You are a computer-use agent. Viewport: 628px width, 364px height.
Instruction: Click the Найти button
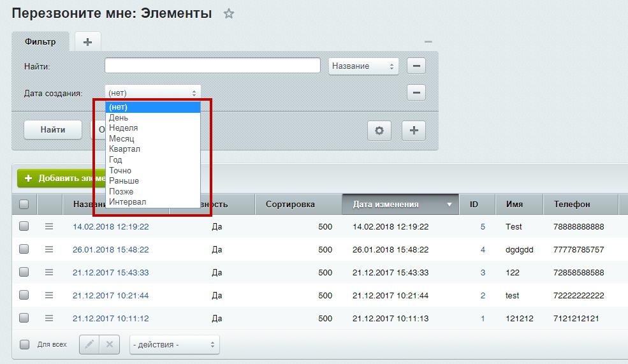point(53,130)
